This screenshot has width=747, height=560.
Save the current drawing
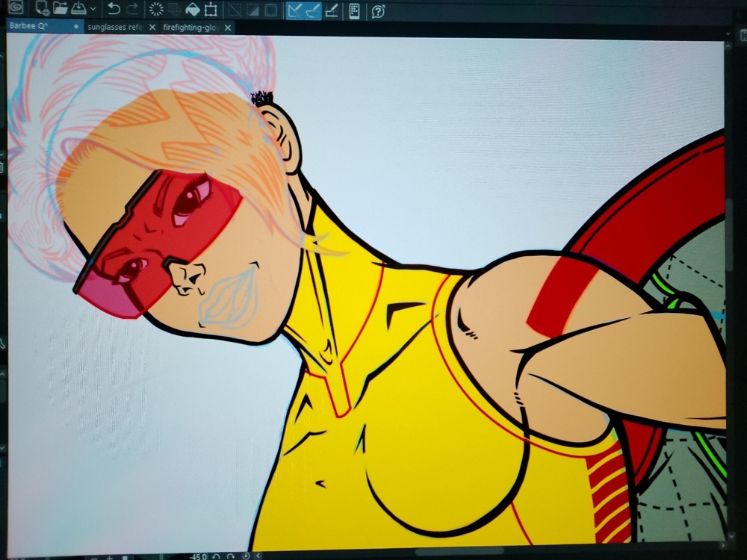coord(78,10)
